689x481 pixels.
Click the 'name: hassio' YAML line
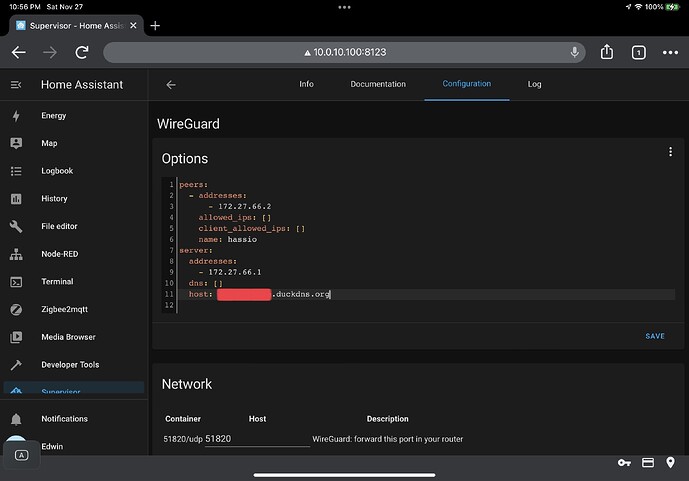pos(228,239)
